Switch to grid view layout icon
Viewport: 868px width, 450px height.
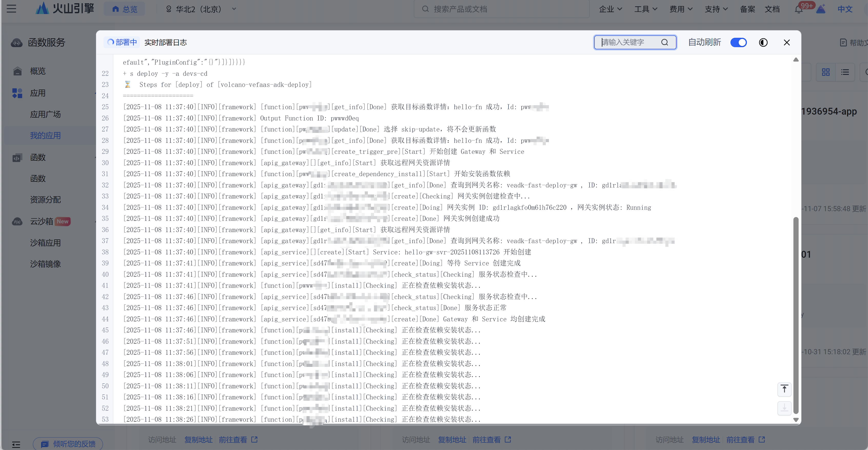tap(825, 72)
